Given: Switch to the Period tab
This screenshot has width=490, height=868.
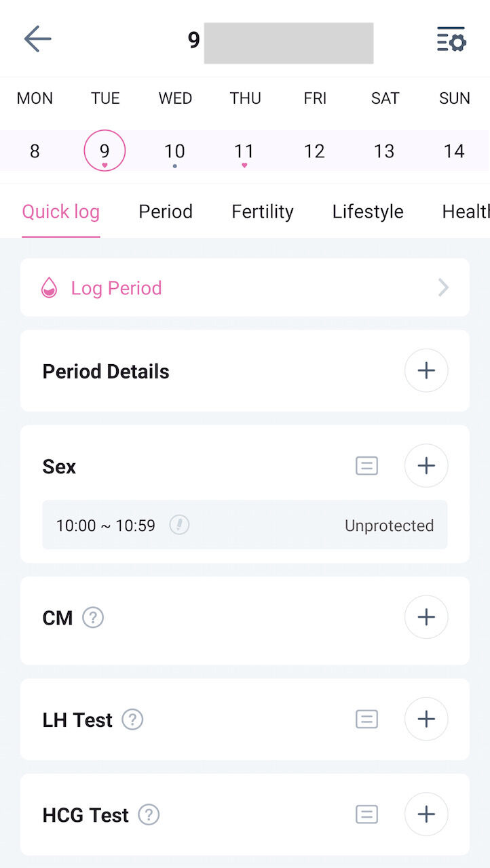Looking at the screenshot, I should pos(166,212).
